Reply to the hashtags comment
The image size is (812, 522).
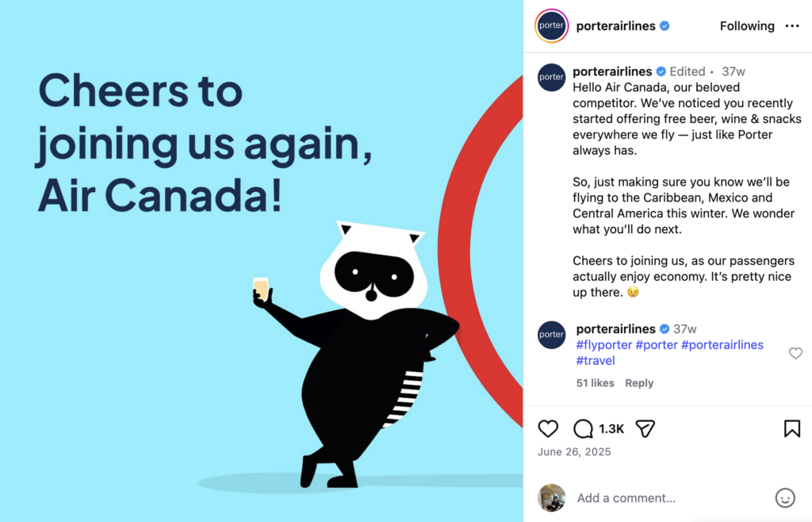[x=639, y=383]
